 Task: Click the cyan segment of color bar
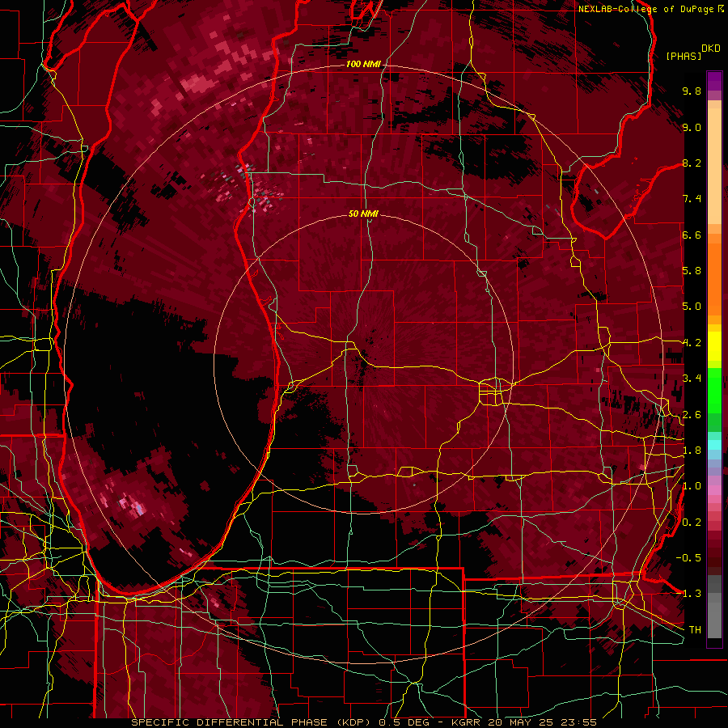click(x=714, y=445)
